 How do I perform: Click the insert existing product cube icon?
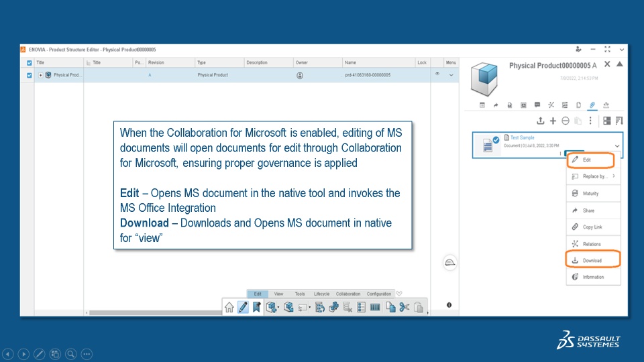pyautogui.click(x=288, y=307)
